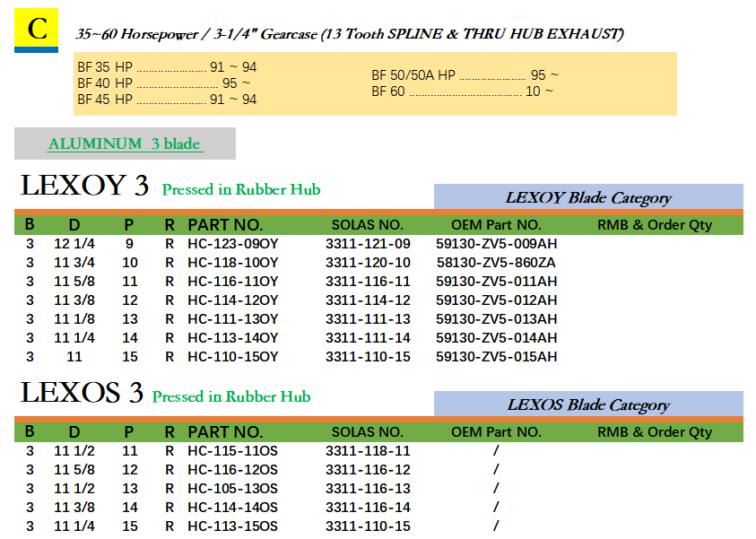Click OEM part 59130-ZV5-015AH
The width and height of the screenshot is (756, 539).
497,356
